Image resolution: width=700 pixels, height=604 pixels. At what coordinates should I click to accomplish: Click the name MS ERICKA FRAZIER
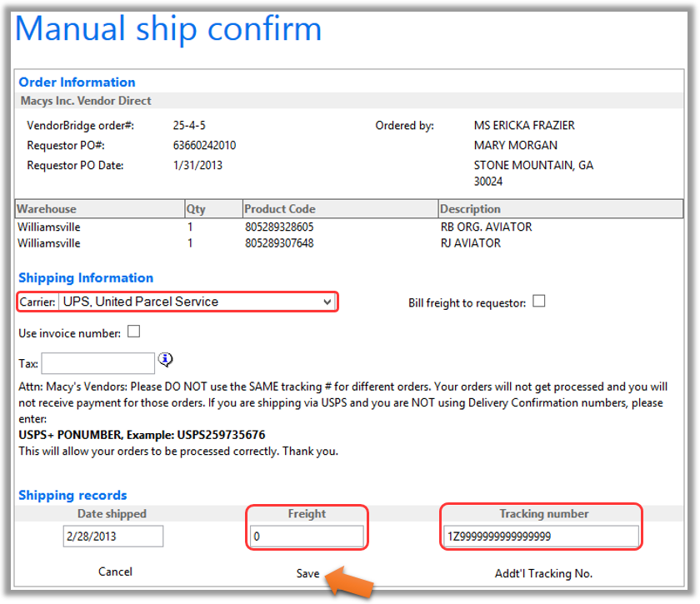(x=524, y=126)
